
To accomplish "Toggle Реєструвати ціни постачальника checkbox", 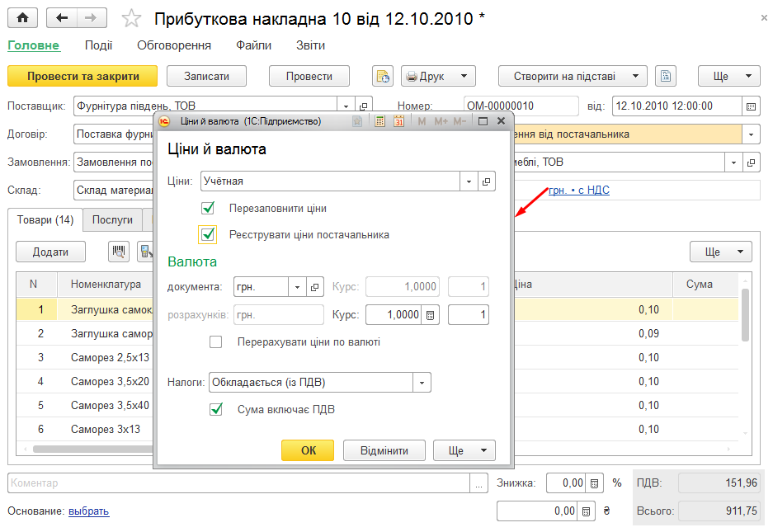I will click(208, 235).
